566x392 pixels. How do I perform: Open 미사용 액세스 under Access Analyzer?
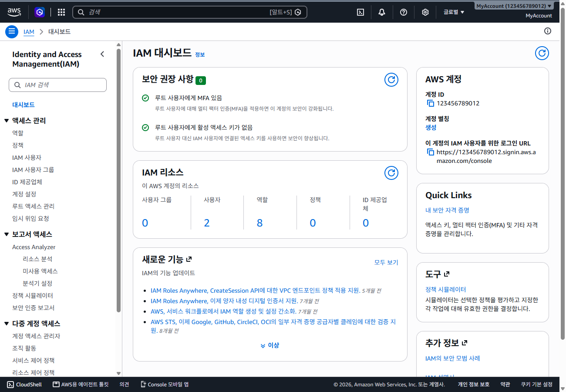[x=40, y=271]
